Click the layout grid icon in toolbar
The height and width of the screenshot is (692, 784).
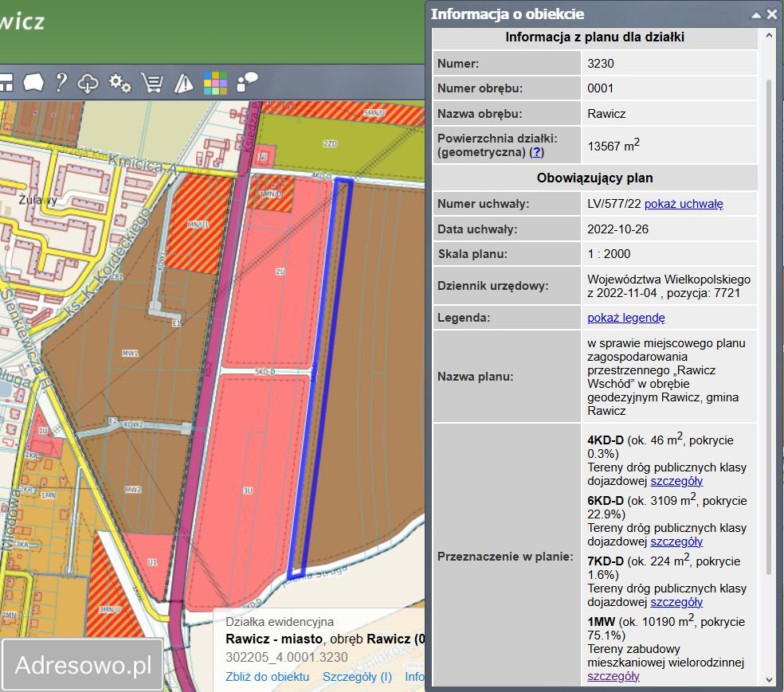point(6,82)
